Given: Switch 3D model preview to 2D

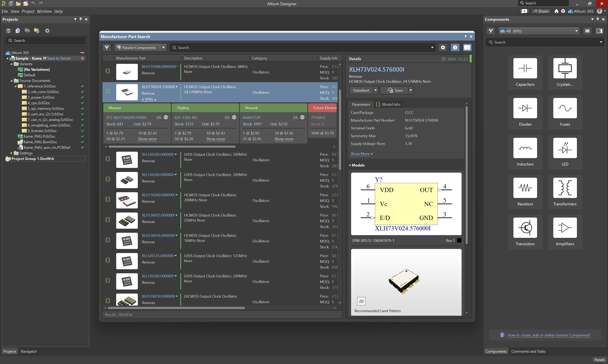Looking at the screenshot, I should [x=361, y=301].
